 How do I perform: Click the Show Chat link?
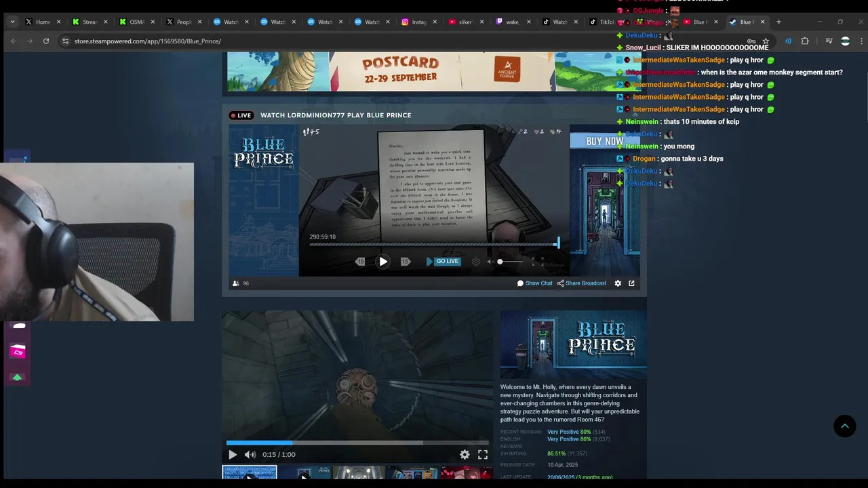coord(535,283)
